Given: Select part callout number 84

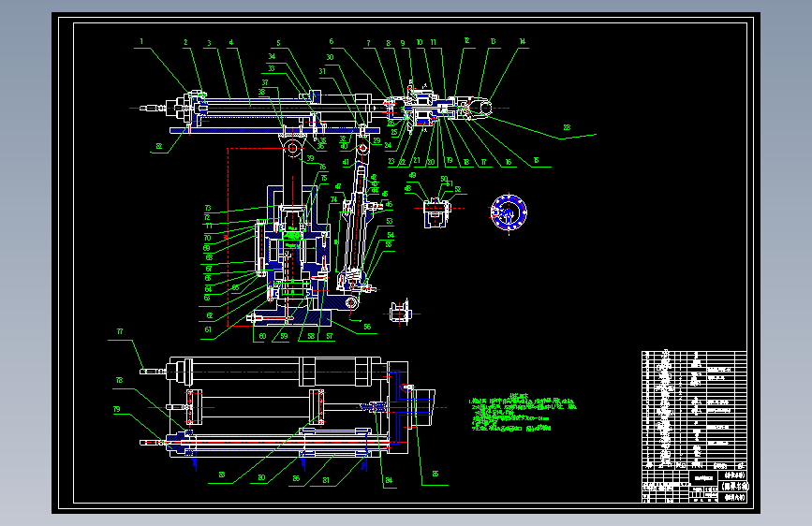Looking at the screenshot, I should point(389,480).
